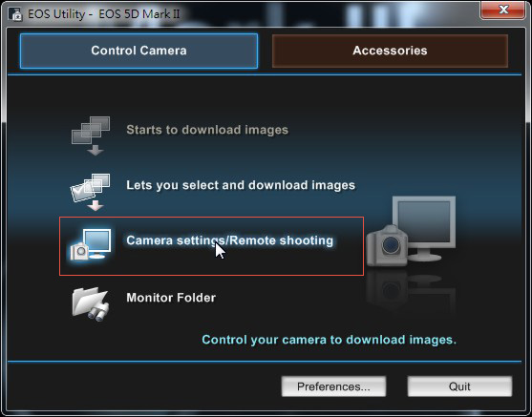Select the Monitor Folder option label
The height and width of the screenshot is (417, 532).
coord(171,298)
